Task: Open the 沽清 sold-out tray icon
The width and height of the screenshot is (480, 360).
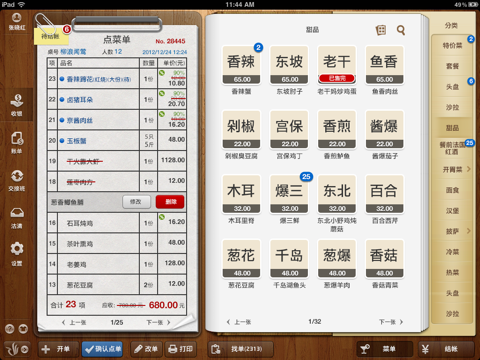Action: [x=17, y=218]
